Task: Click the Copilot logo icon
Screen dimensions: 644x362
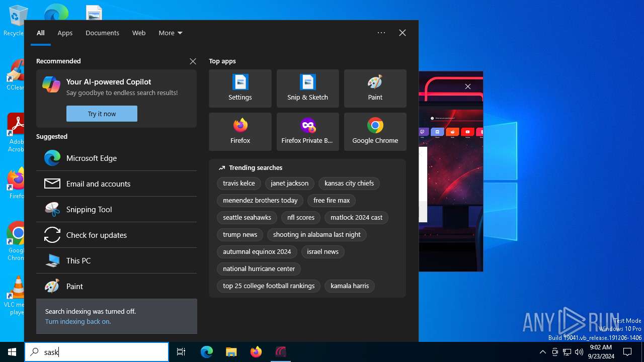Action: click(51, 84)
